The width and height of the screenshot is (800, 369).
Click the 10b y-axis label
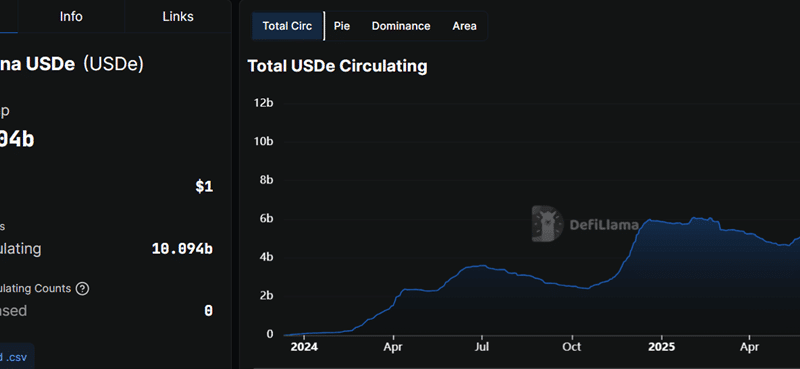(263, 141)
